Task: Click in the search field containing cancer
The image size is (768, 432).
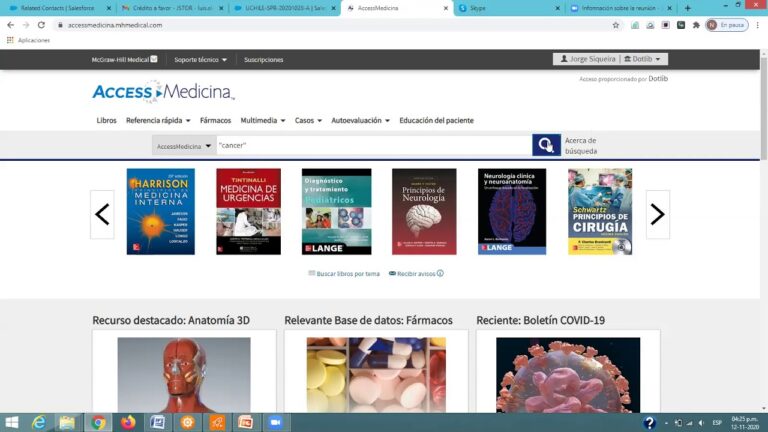Action: 374,145
